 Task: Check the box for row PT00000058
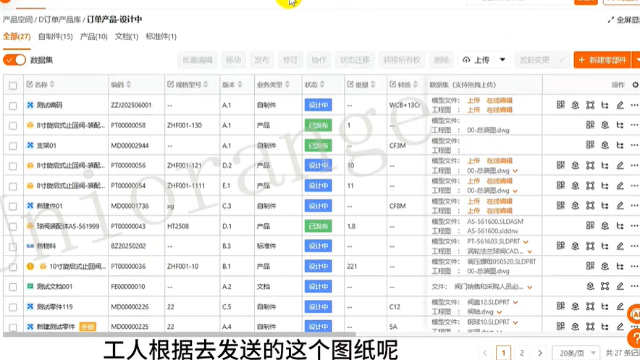click(x=13, y=126)
